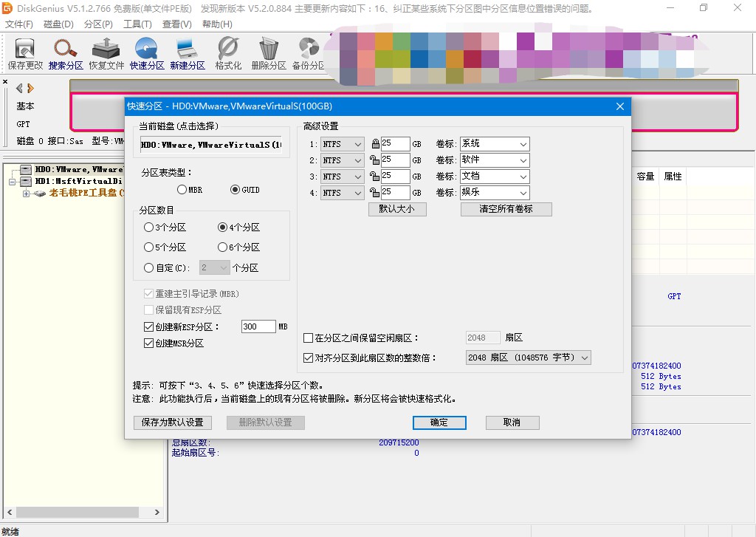Click partition 1 size field
Screen dimensions: 756x537
[395, 143]
